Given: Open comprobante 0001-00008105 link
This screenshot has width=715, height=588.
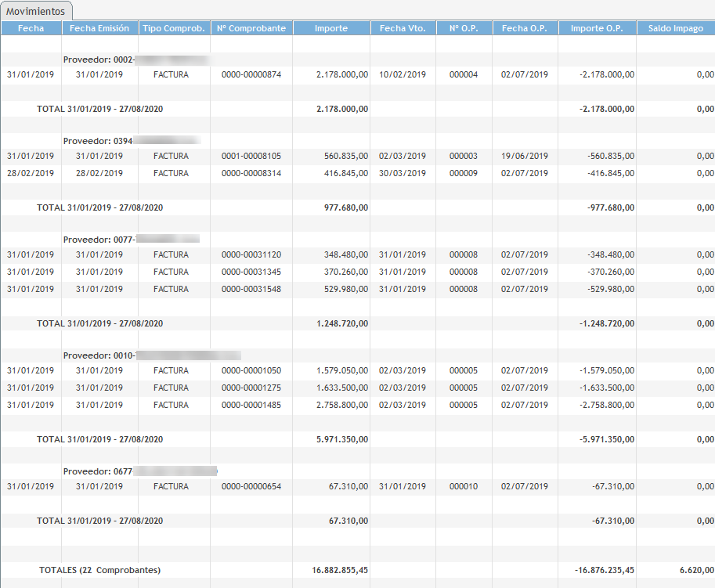Looking at the screenshot, I should [251, 157].
